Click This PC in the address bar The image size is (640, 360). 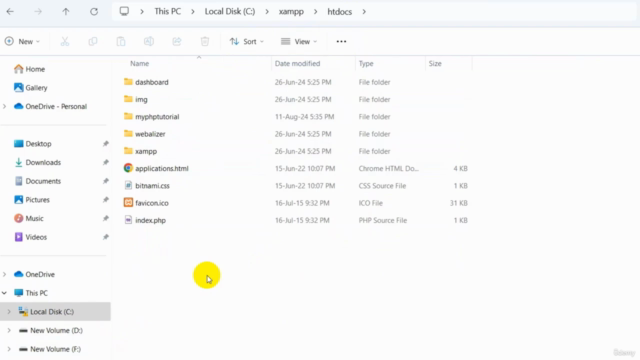click(167, 11)
